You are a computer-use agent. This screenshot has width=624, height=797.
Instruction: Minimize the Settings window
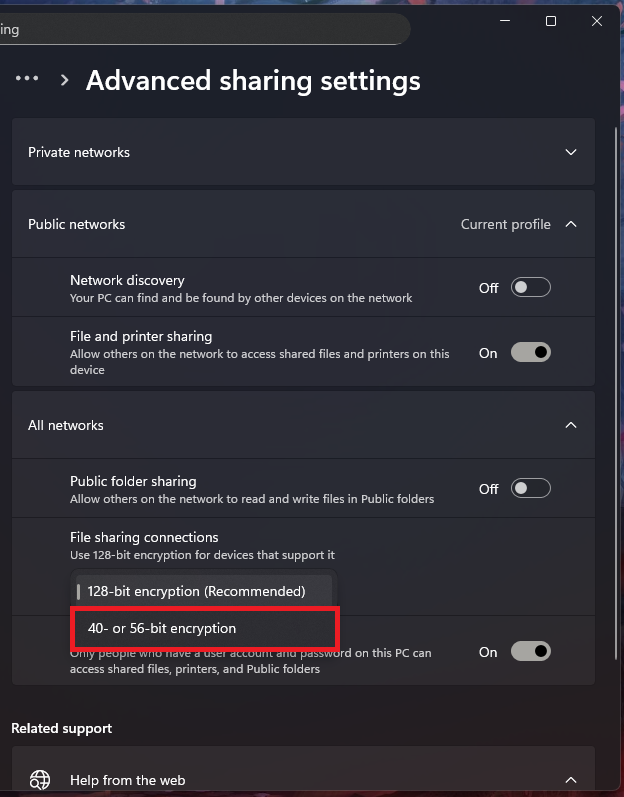point(504,21)
